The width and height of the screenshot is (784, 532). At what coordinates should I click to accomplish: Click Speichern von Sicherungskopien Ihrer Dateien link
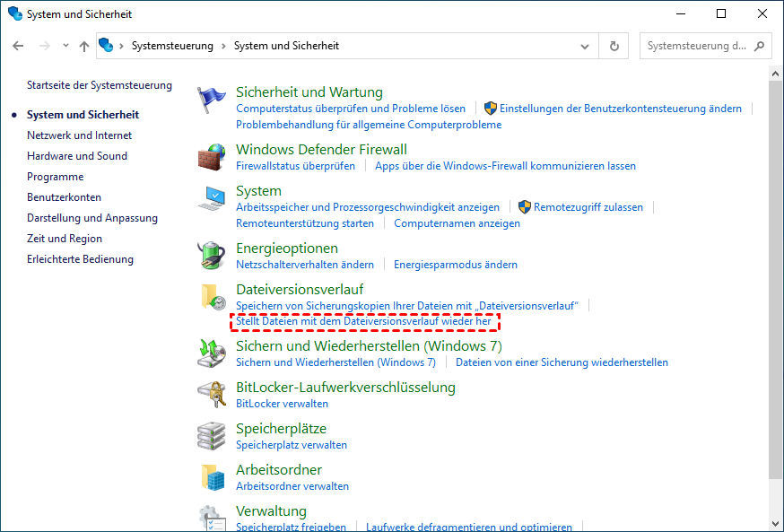click(407, 306)
